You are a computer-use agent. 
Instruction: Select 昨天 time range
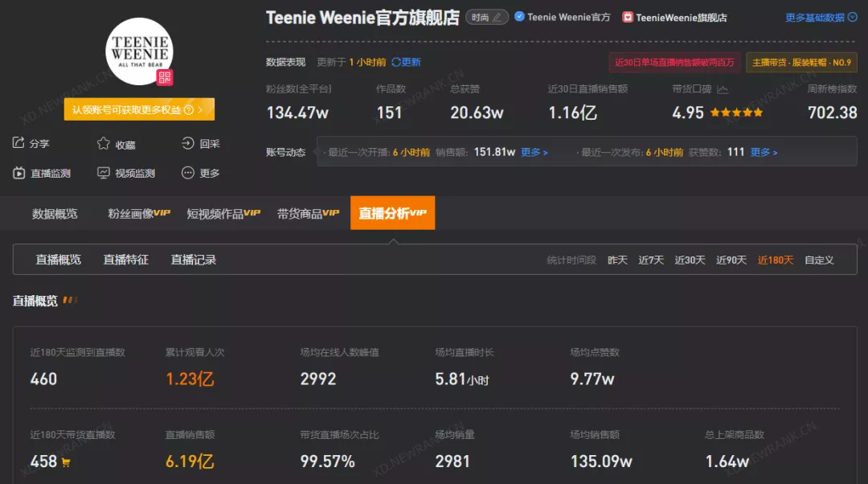pyautogui.click(x=617, y=260)
